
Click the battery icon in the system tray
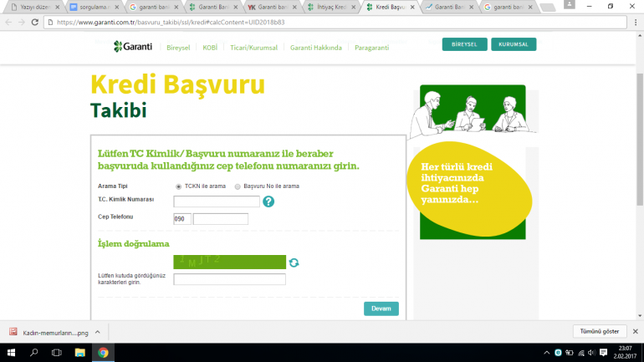[x=570, y=353]
